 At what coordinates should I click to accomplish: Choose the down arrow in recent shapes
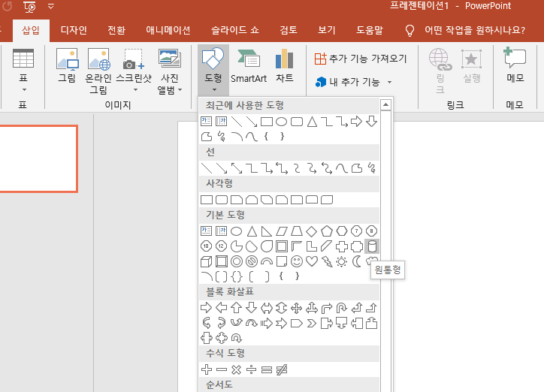click(372, 122)
